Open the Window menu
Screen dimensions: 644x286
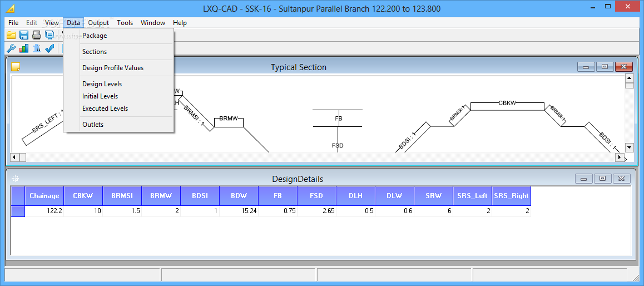153,23
